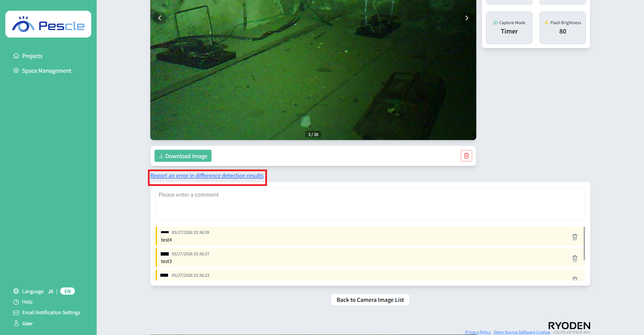Click the Flash Brightness lightning icon

point(546,23)
